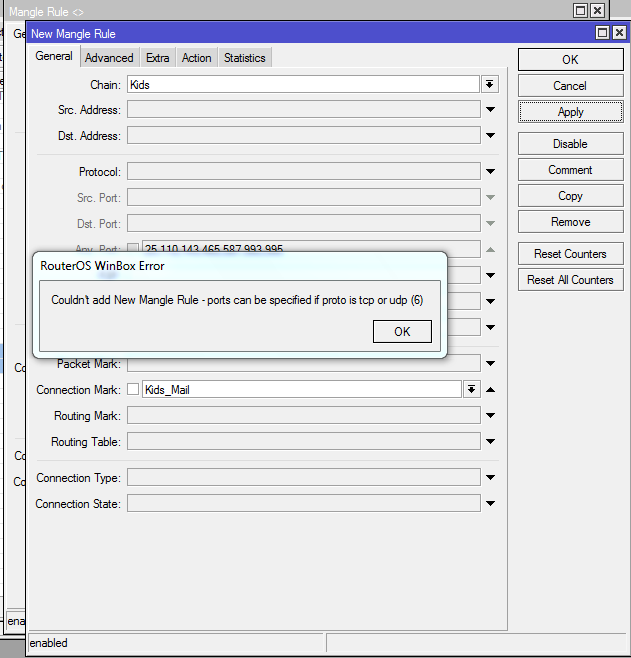Click the Connection Mark field Kids_Mail
This screenshot has height=658, width=631.
[x=302, y=389]
